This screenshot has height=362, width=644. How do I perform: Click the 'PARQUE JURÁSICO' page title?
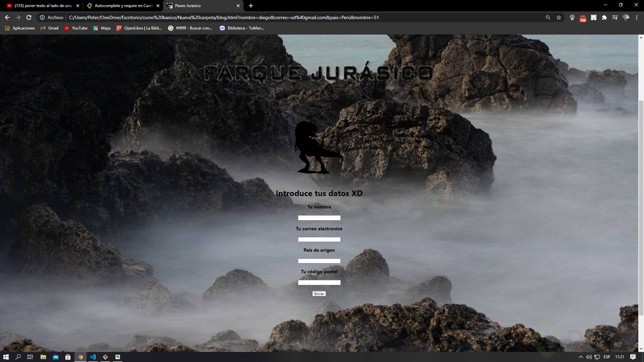(318, 73)
